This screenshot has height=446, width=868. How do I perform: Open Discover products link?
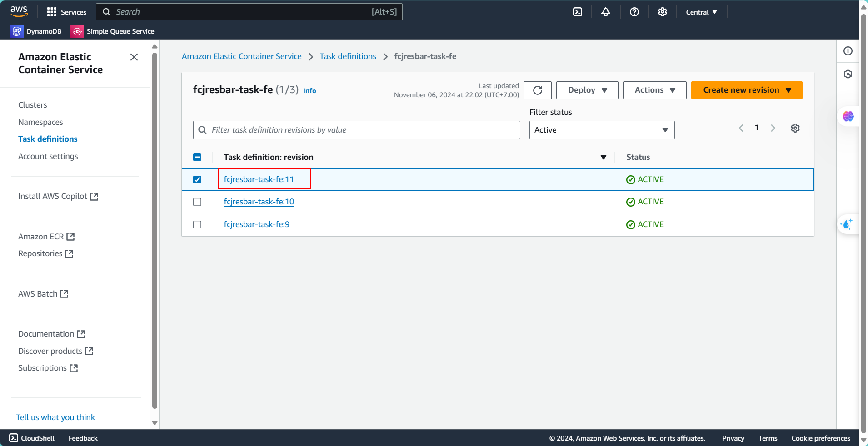pyautogui.click(x=56, y=351)
